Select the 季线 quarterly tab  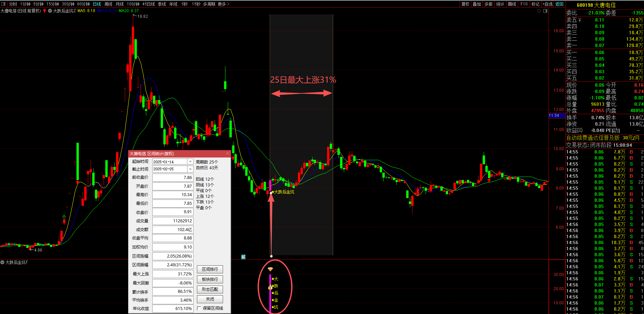tap(162, 4)
